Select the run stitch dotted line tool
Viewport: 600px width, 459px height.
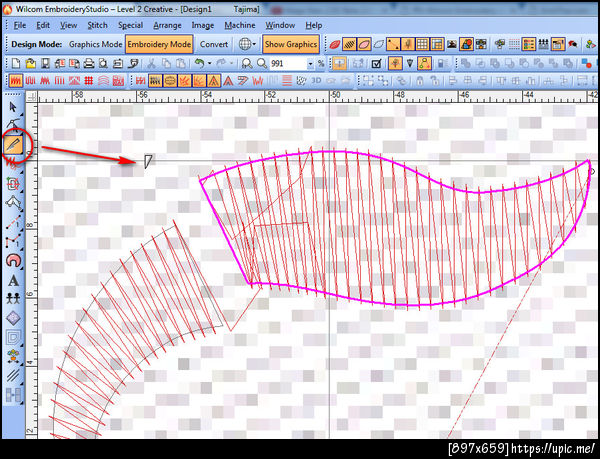click(x=13, y=223)
